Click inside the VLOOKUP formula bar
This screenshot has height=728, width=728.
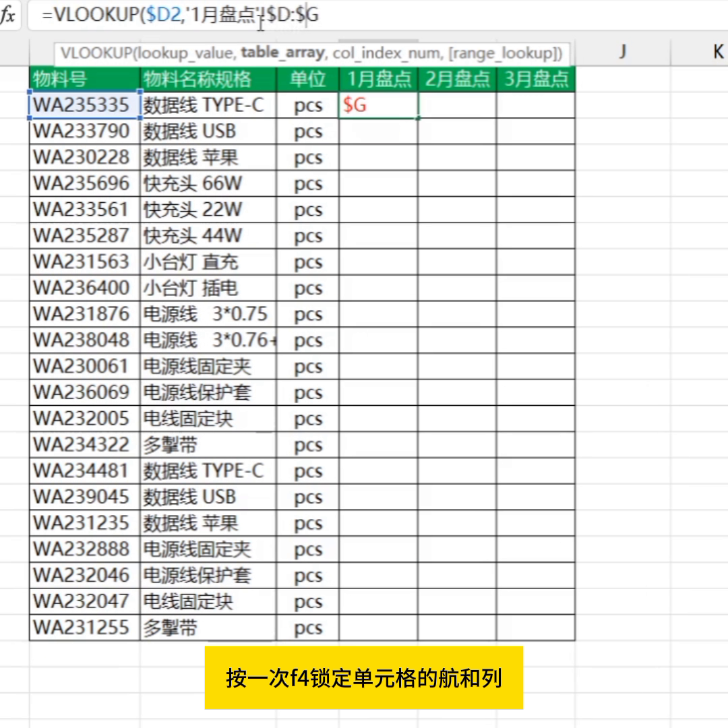[x=377, y=15]
